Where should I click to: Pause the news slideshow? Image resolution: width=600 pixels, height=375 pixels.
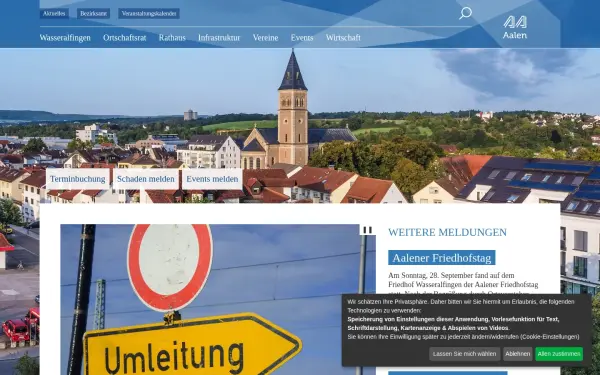point(367,230)
